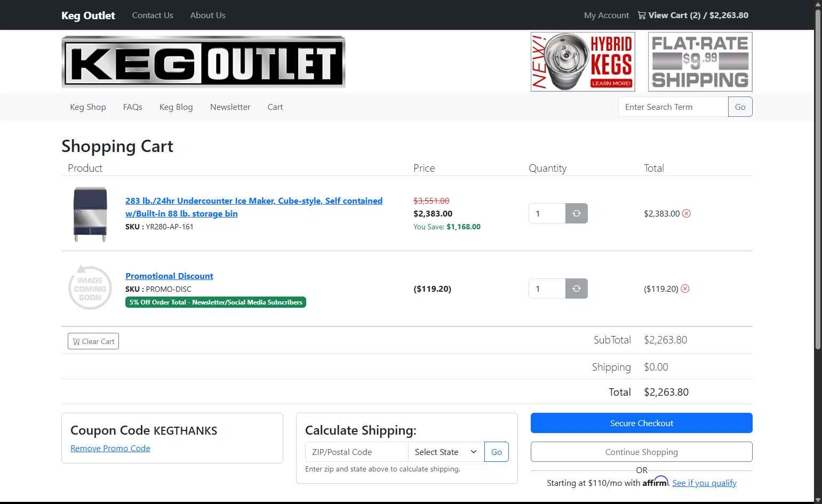Viewport: 822px width, 504px height.
Task: Click the Keg Outlet brand text link
Action: [88, 15]
